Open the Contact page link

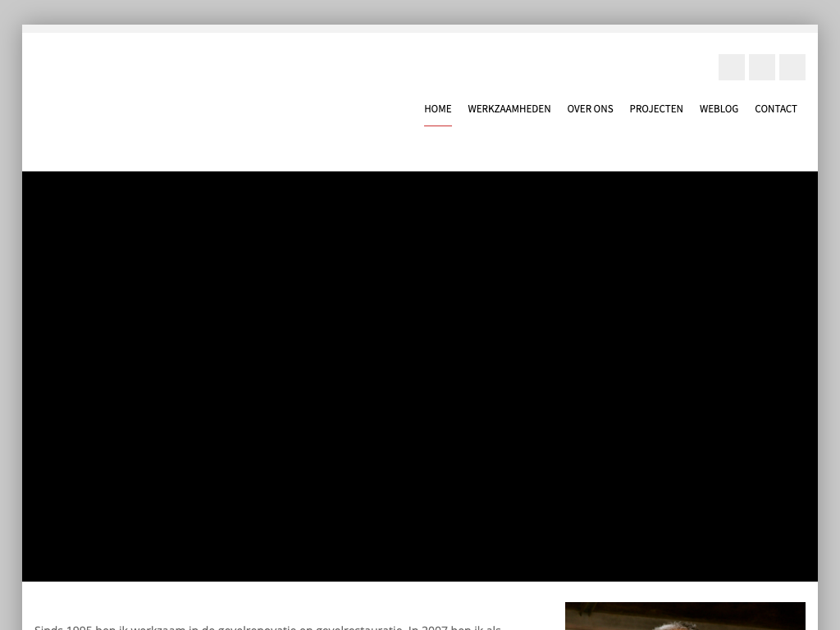(x=775, y=109)
